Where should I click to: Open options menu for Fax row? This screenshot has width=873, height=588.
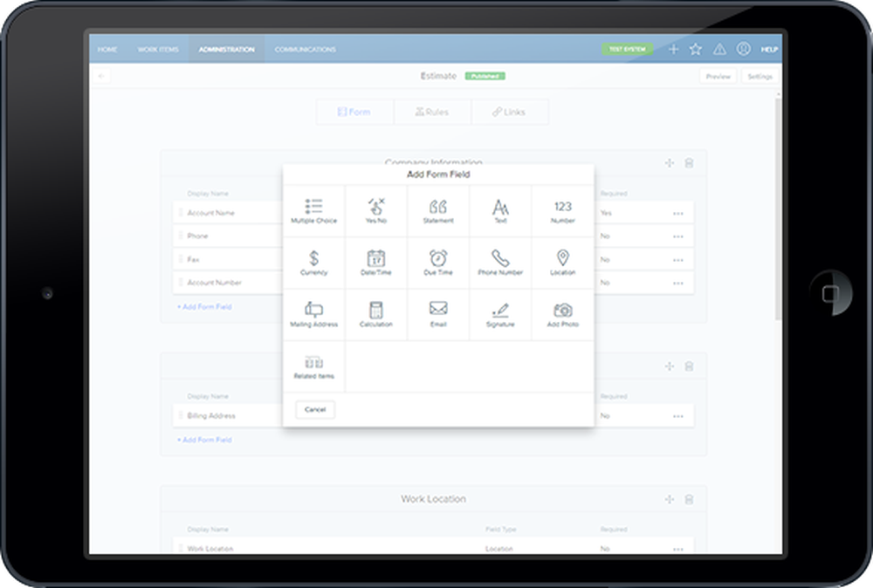(677, 260)
